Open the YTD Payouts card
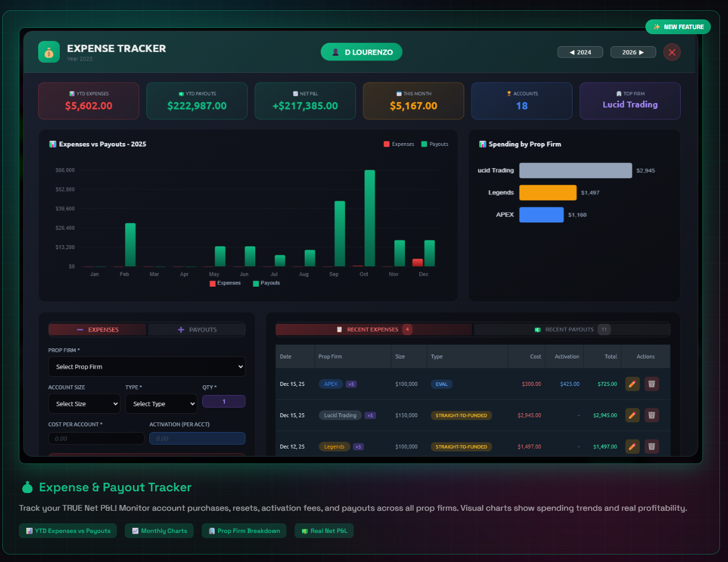Viewport: 728px width, 562px height. 197,101
